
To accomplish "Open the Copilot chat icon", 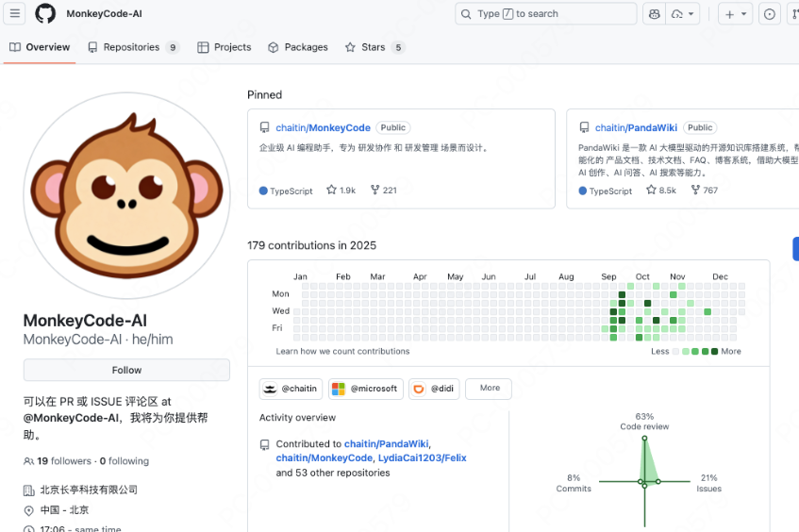I will [655, 14].
